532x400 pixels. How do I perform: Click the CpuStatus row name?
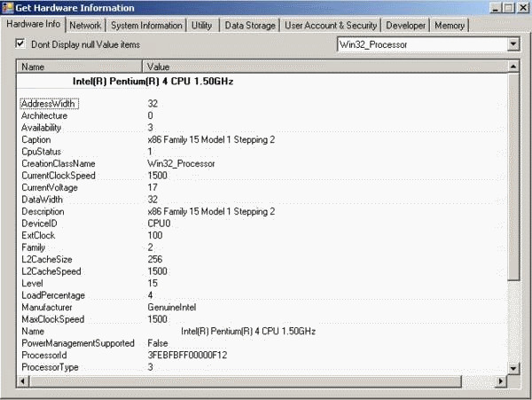[42, 152]
